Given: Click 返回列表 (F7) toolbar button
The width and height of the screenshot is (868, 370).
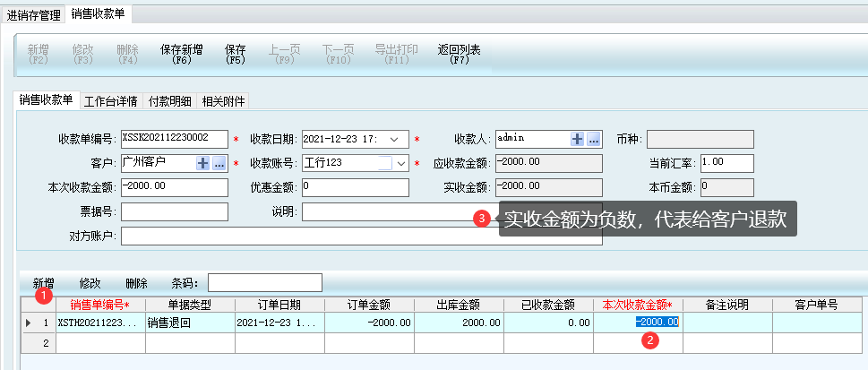Looking at the screenshot, I should click(x=460, y=55).
